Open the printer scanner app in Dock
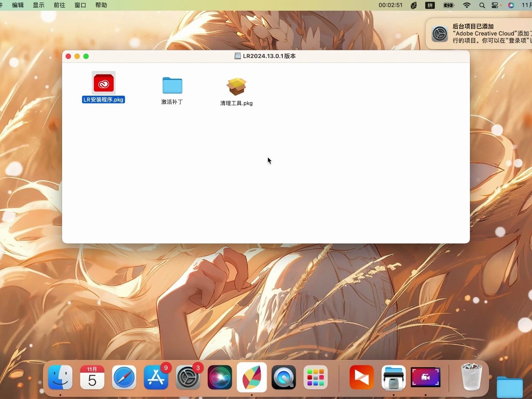The height and width of the screenshot is (399, 532). (393, 377)
